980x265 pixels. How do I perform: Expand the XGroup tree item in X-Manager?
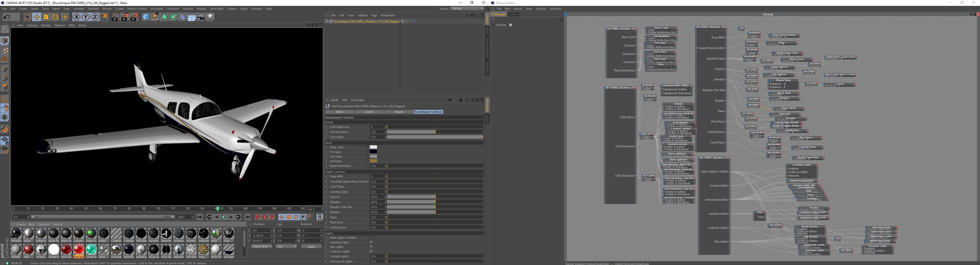[493, 25]
